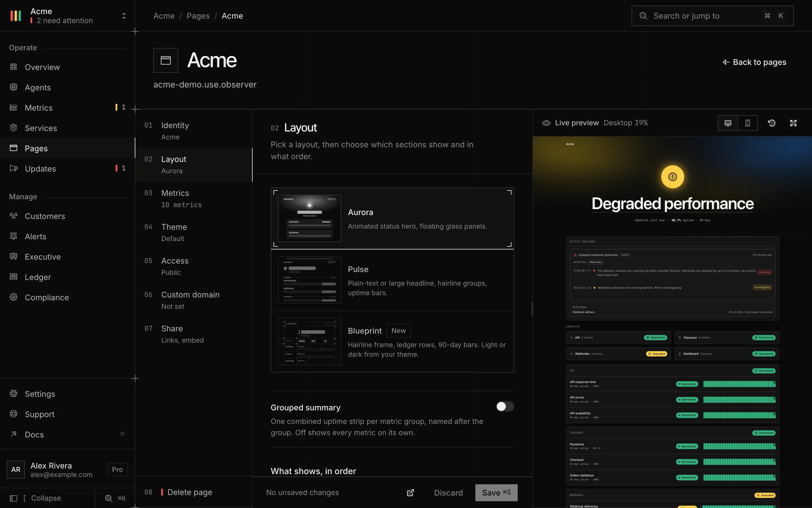Refresh the live preview

click(772, 123)
